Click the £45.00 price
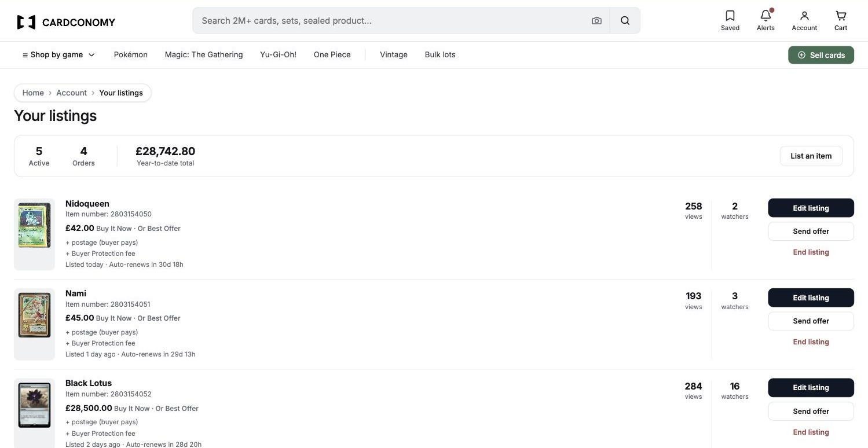 click(79, 318)
